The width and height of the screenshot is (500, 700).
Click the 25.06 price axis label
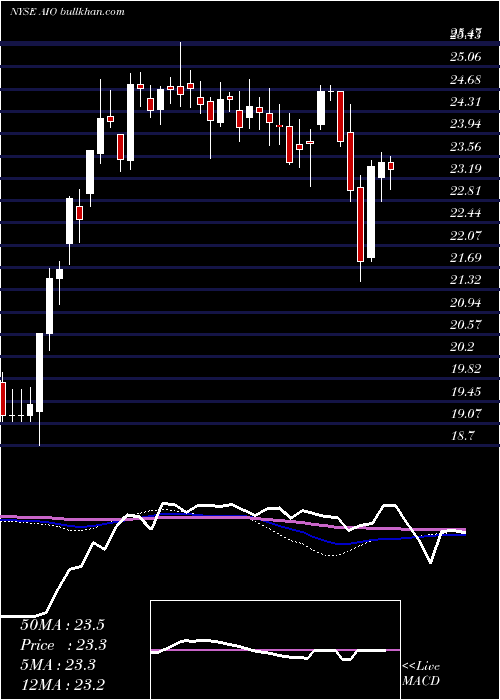466,57
